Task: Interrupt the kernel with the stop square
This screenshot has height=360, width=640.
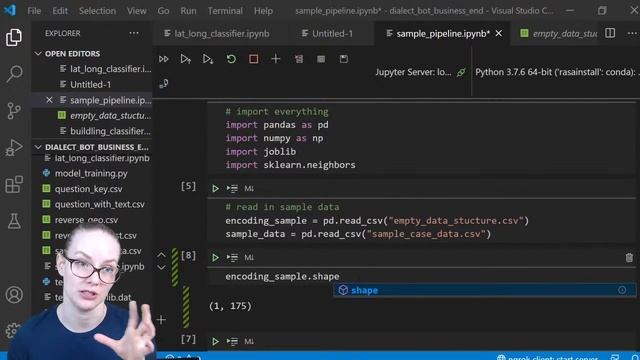Action: coord(253,59)
